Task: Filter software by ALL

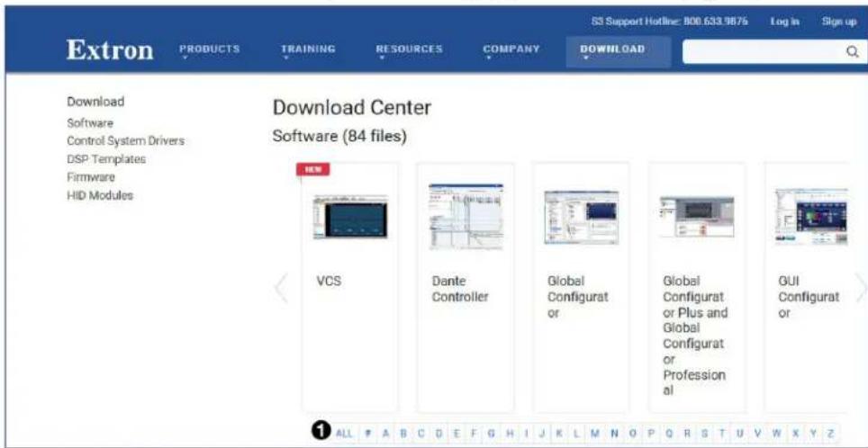Action: tap(344, 433)
